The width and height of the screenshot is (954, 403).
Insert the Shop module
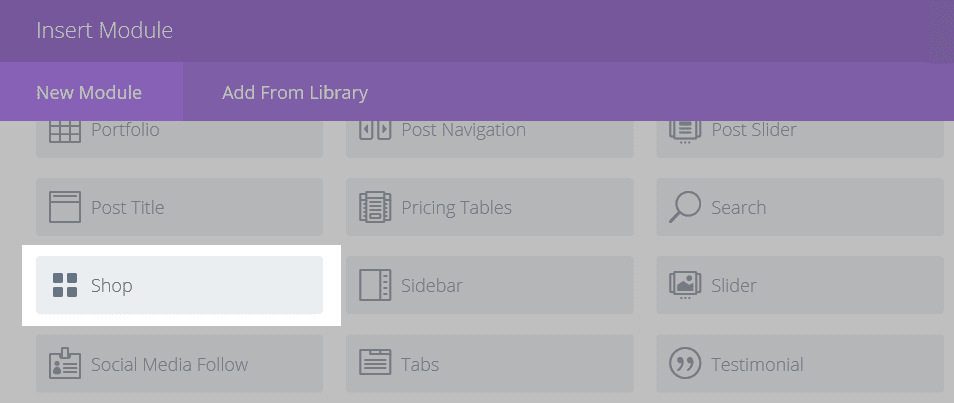180,285
